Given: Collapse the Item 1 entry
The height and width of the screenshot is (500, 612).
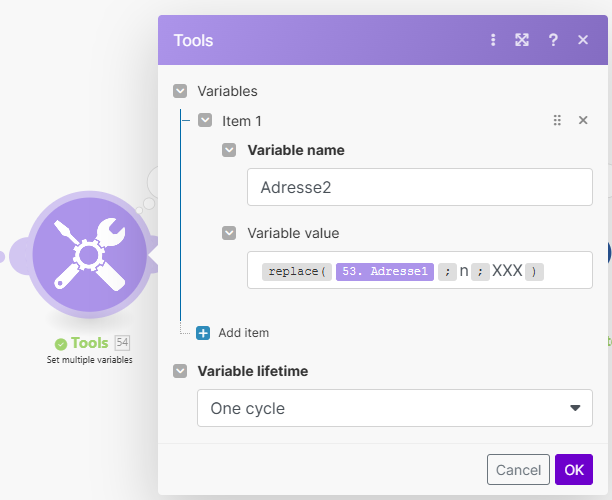Looking at the screenshot, I should (205, 120).
